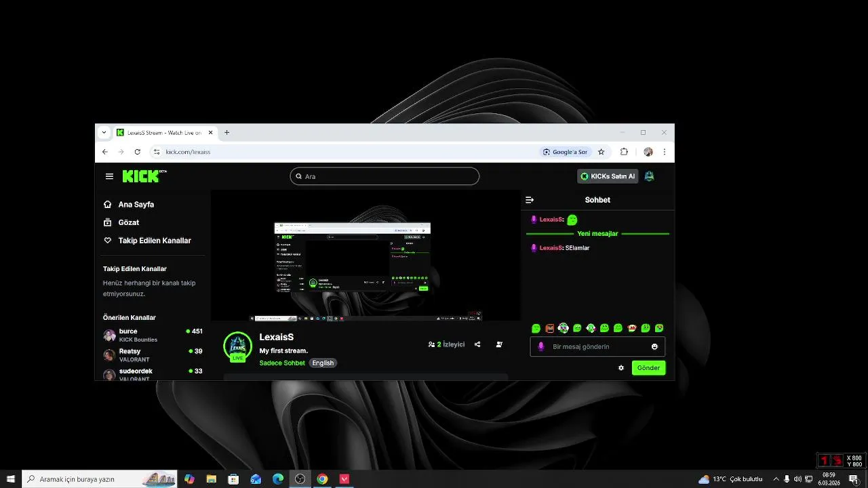Image resolution: width=868 pixels, height=488 pixels.
Task: Click the stream video player
Action: click(x=366, y=256)
